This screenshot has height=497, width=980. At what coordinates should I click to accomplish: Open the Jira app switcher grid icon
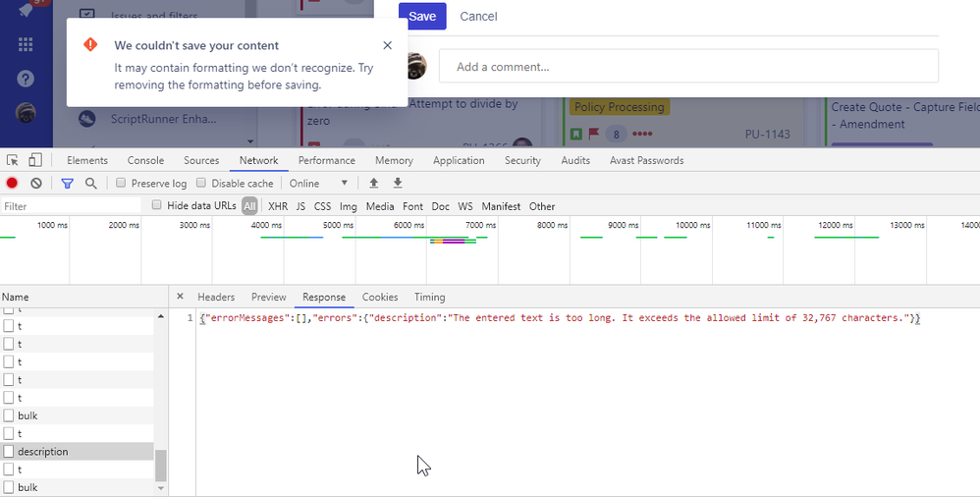point(26,44)
